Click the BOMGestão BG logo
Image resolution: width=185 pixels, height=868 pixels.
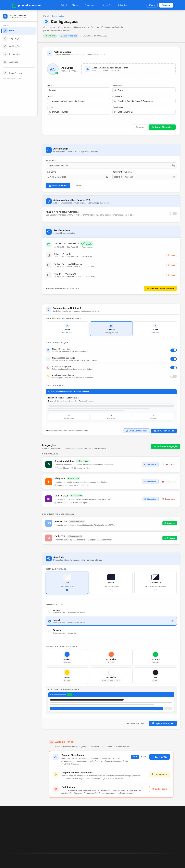tap(49, 523)
